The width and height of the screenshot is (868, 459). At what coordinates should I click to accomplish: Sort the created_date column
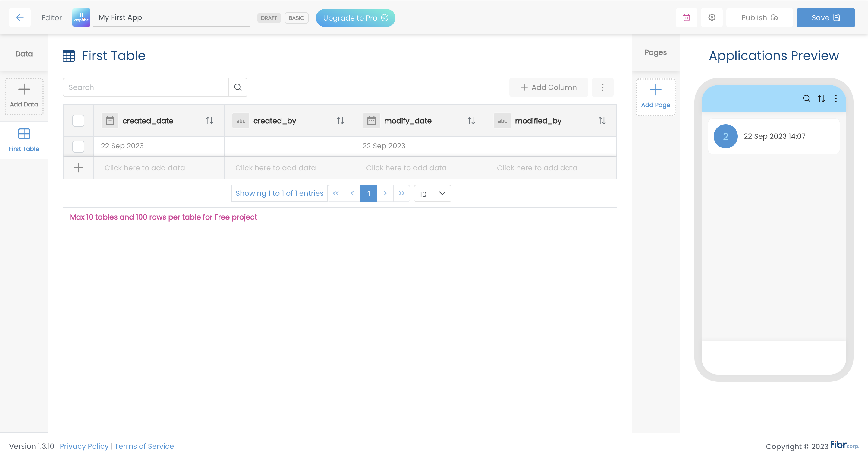[x=209, y=120]
